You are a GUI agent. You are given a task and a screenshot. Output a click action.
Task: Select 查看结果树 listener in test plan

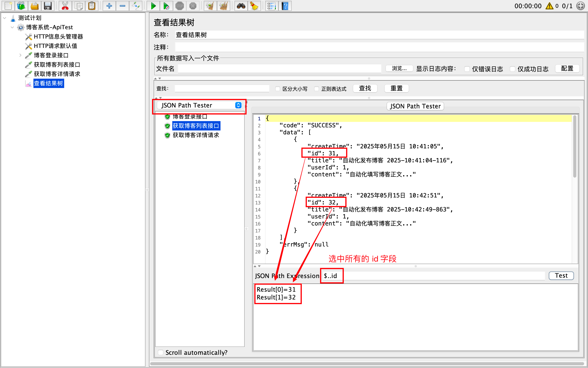point(49,83)
